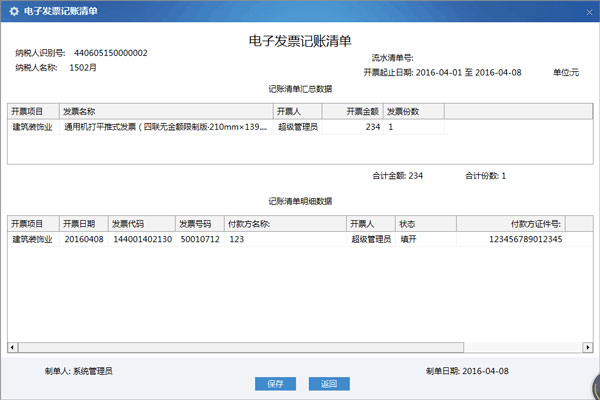Click the payer ID cell 123456789012345
The height and width of the screenshot is (400, 600).
[526, 240]
